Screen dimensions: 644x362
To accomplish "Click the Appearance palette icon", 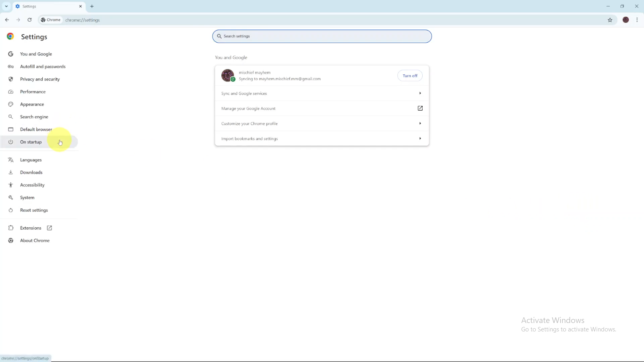I will click(x=11, y=104).
